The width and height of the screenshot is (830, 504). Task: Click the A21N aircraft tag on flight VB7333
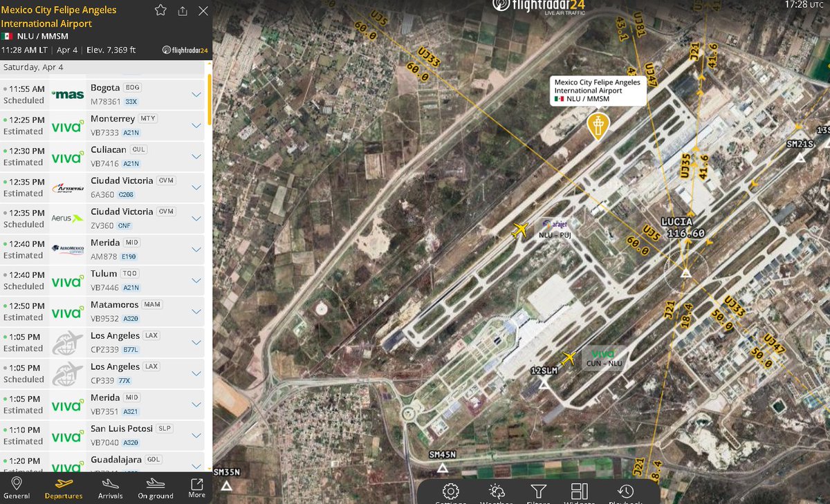coord(131,132)
